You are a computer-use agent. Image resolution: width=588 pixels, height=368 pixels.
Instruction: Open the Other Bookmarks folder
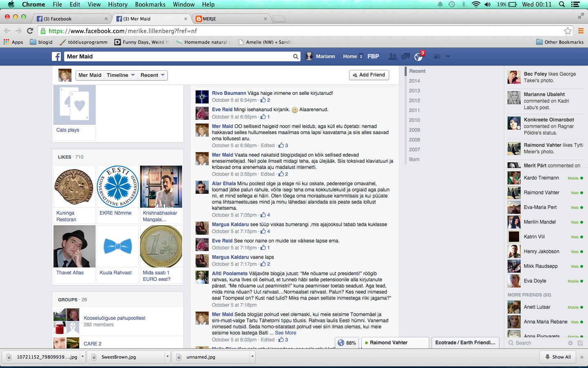point(560,42)
